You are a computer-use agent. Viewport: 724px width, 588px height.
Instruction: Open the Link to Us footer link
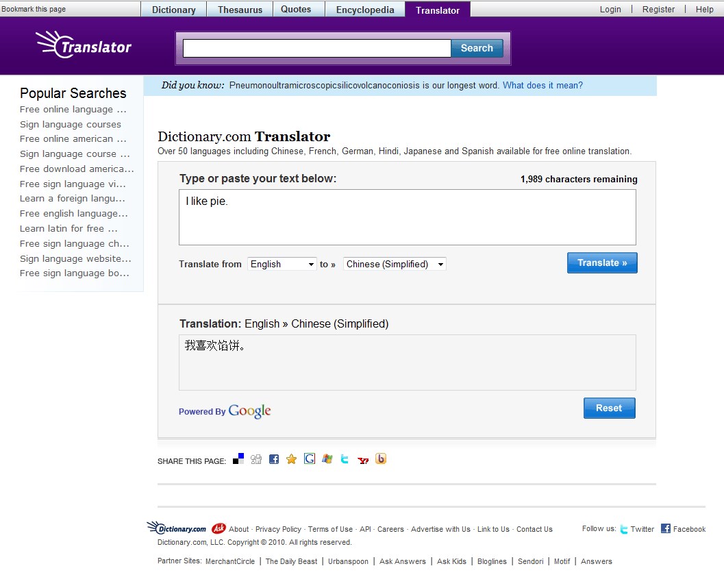click(x=493, y=529)
